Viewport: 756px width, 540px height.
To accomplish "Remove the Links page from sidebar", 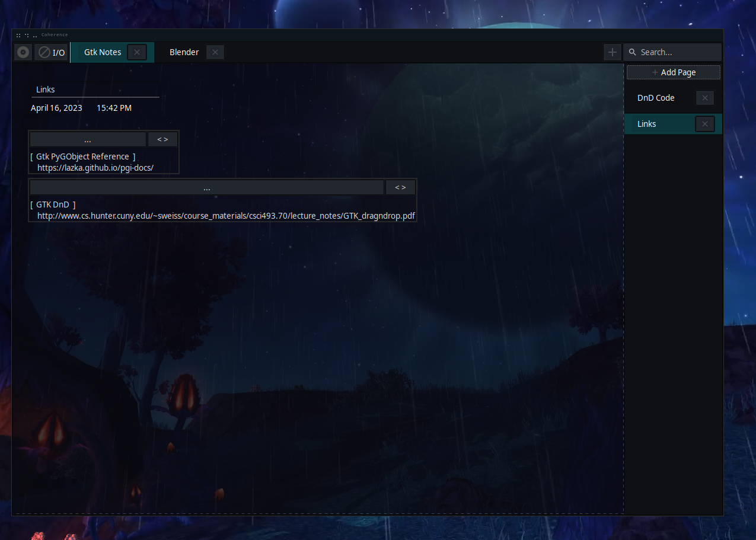I will (704, 124).
